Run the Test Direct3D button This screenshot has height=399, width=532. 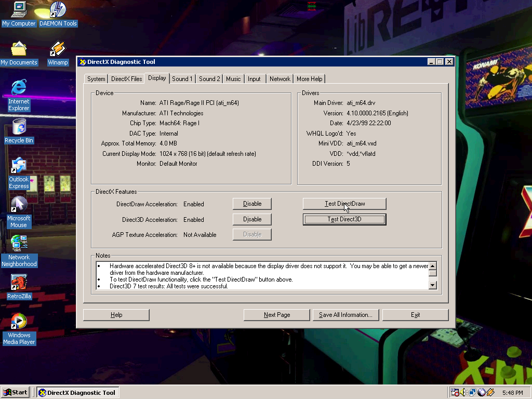344,219
